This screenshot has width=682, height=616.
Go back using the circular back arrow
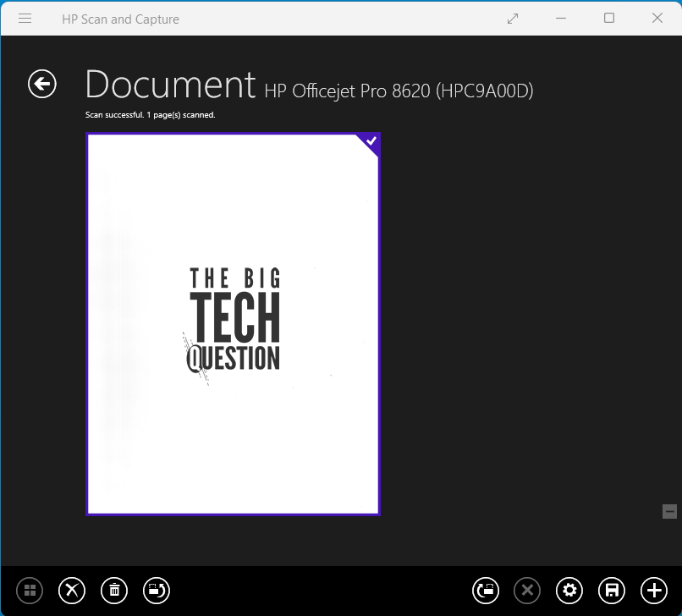coord(41,85)
